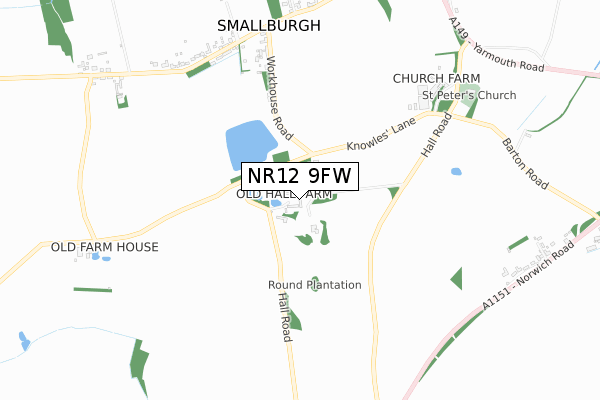Click the Hall Road label below Round Plantation
Viewport: 600px width, 400px height.
click(284, 317)
